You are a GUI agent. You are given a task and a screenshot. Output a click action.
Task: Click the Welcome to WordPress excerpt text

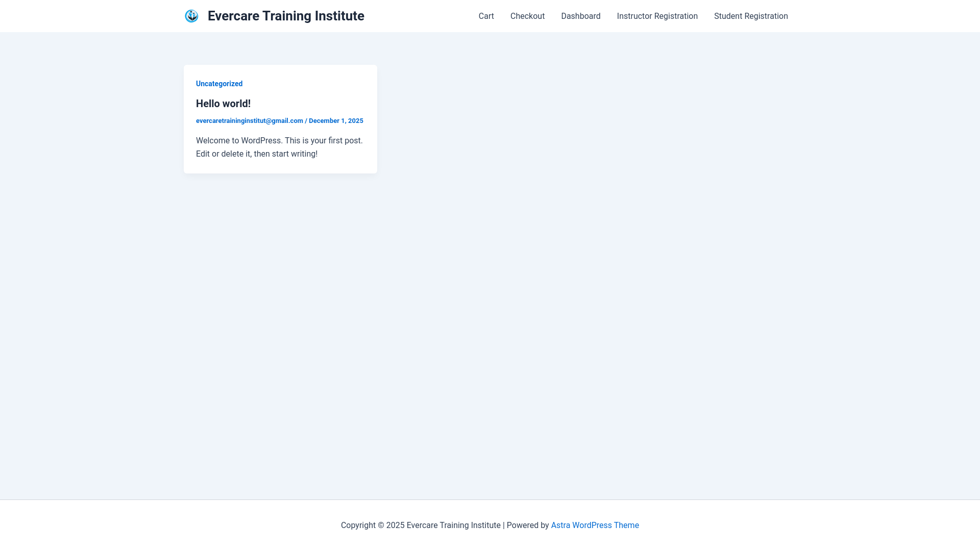(280, 147)
